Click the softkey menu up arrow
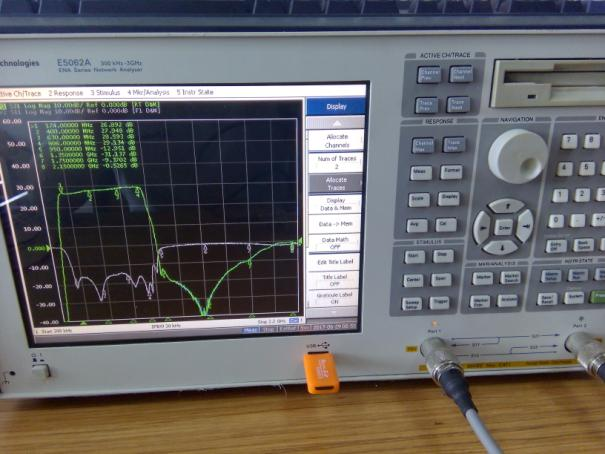Viewport: 605px width, 454px height. 336,123
